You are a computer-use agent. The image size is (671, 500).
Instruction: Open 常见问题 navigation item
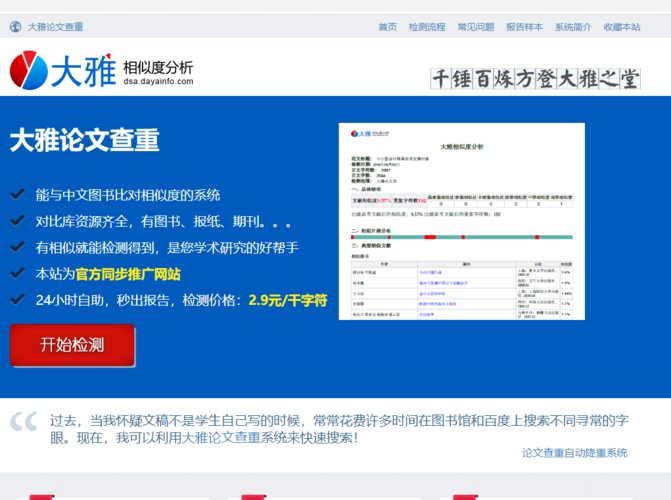pos(476,27)
